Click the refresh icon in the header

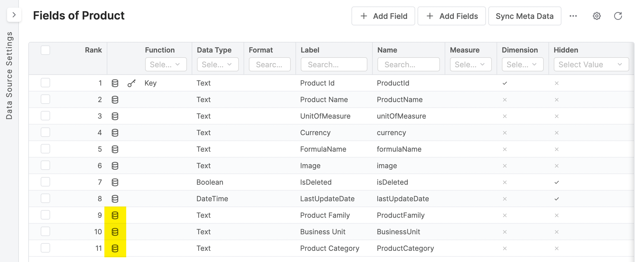(x=618, y=16)
